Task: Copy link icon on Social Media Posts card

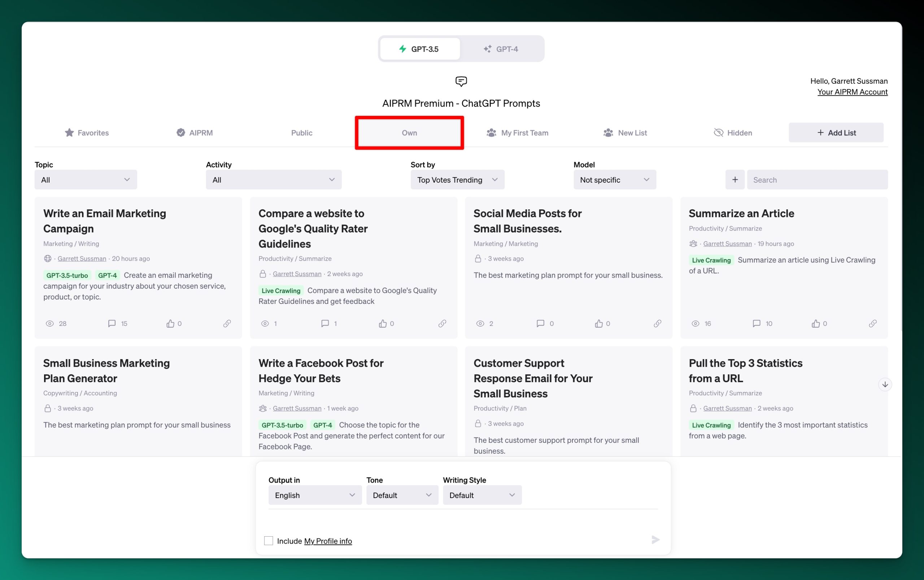Action: [657, 323]
